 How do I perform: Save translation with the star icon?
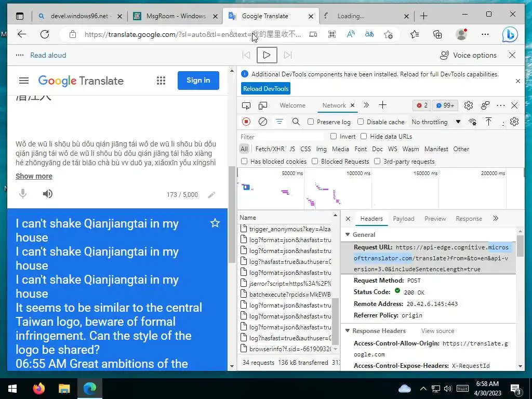[x=215, y=223]
